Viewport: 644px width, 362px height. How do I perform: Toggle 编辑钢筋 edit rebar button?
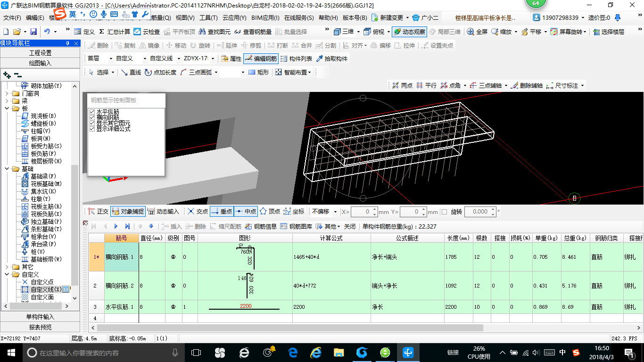pos(261,58)
